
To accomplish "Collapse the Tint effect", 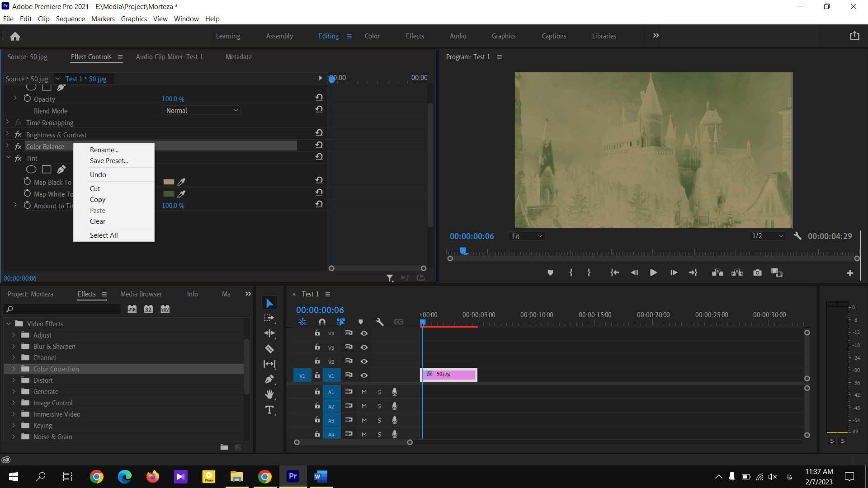I will coord(8,158).
